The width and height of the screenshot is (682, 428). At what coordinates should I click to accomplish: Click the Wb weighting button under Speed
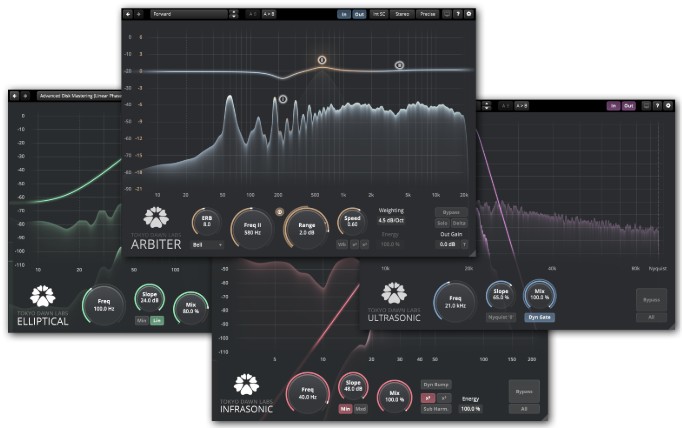(342, 244)
